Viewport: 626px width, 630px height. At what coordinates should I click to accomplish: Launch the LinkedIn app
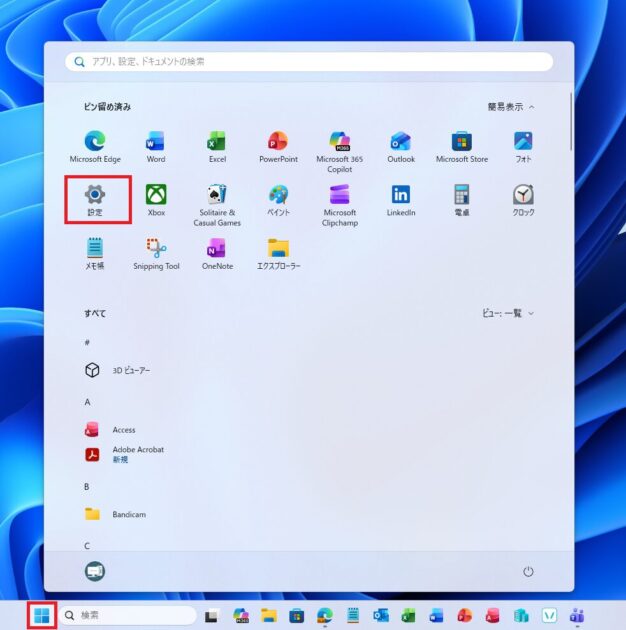pyautogui.click(x=401, y=200)
